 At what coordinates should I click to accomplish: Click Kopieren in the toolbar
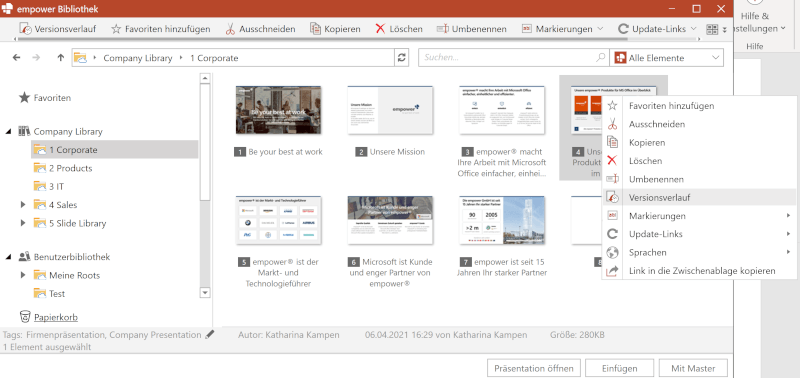(335, 29)
